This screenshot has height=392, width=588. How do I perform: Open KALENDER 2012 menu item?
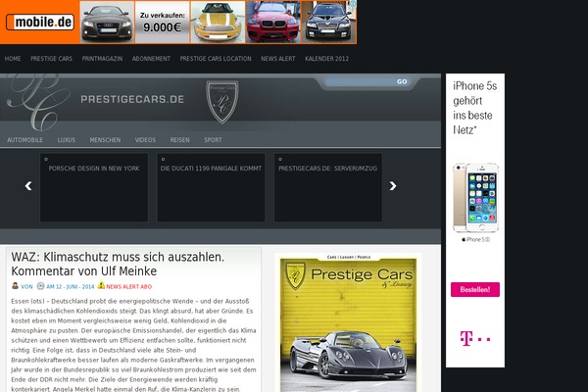click(326, 59)
